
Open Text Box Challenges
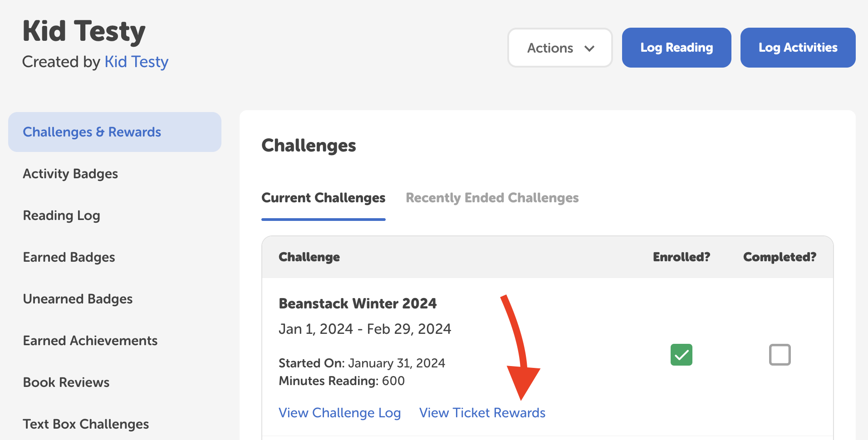pyautogui.click(x=86, y=424)
